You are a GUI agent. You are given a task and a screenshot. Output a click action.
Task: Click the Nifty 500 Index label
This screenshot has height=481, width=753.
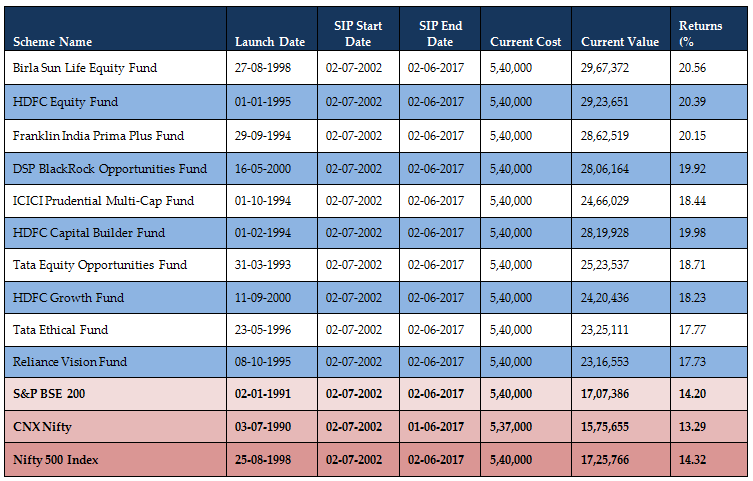point(56,459)
